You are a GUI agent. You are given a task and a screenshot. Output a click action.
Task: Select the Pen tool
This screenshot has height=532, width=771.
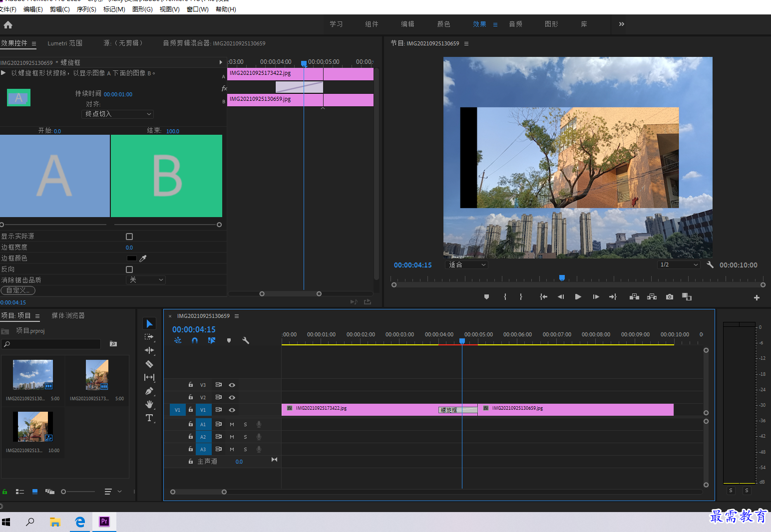[x=149, y=391]
